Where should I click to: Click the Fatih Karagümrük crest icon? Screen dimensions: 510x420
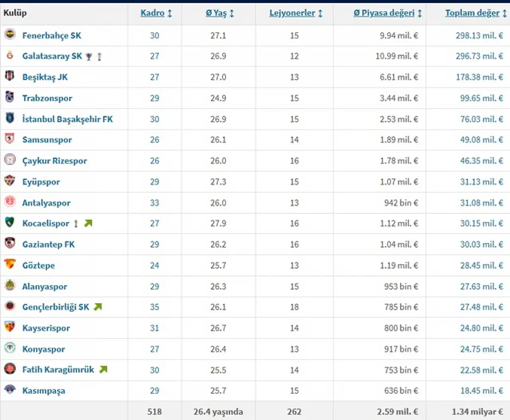tap(10, 369)
